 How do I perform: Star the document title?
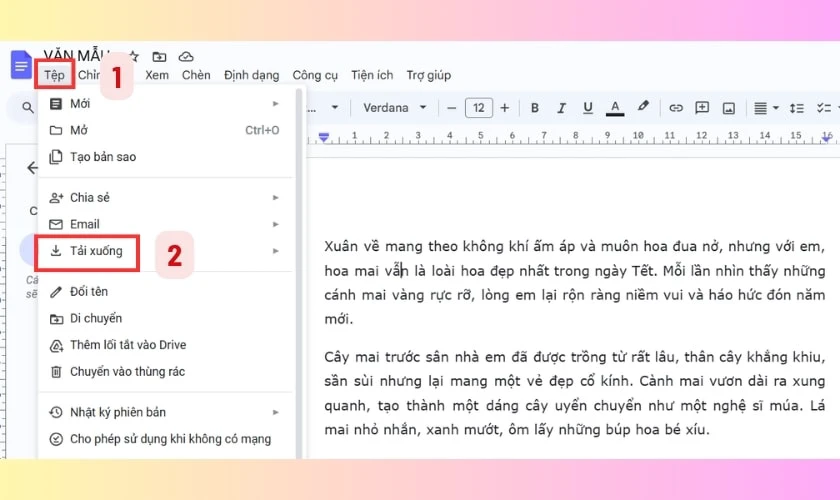pyautogui.click(x=134, y=56)
